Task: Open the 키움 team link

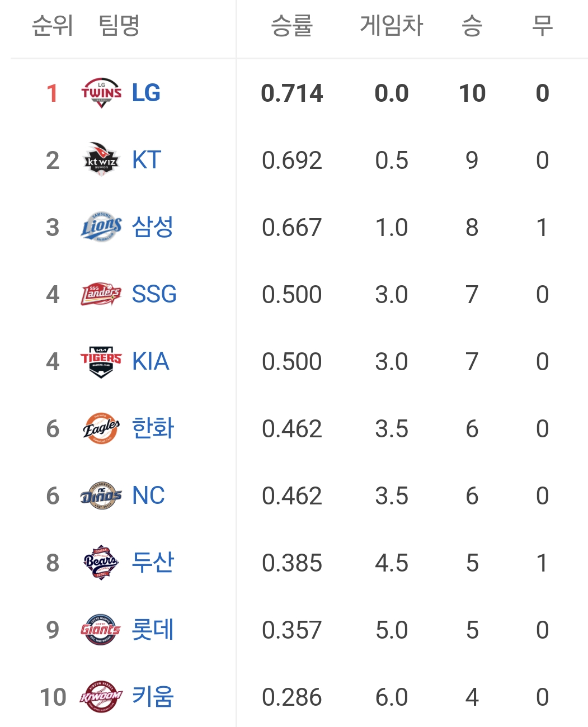Action: click(x=153, y=697)
